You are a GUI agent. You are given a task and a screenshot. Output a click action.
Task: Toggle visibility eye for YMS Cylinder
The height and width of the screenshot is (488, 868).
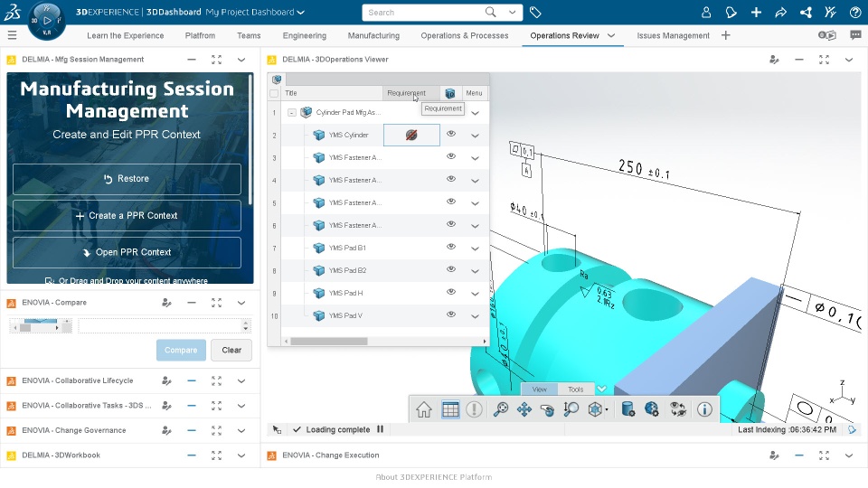click(x=451, y=134)
